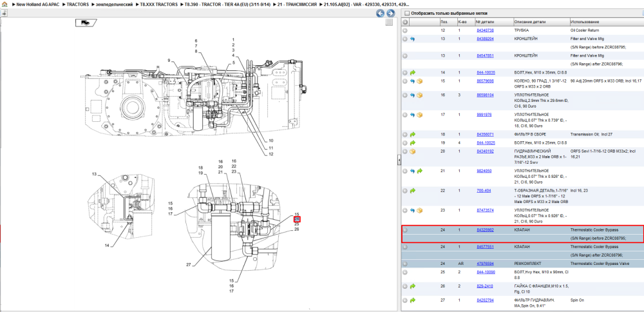Sort by '№ детали' column header
644x312 pixels.
[x=485, y=22]
